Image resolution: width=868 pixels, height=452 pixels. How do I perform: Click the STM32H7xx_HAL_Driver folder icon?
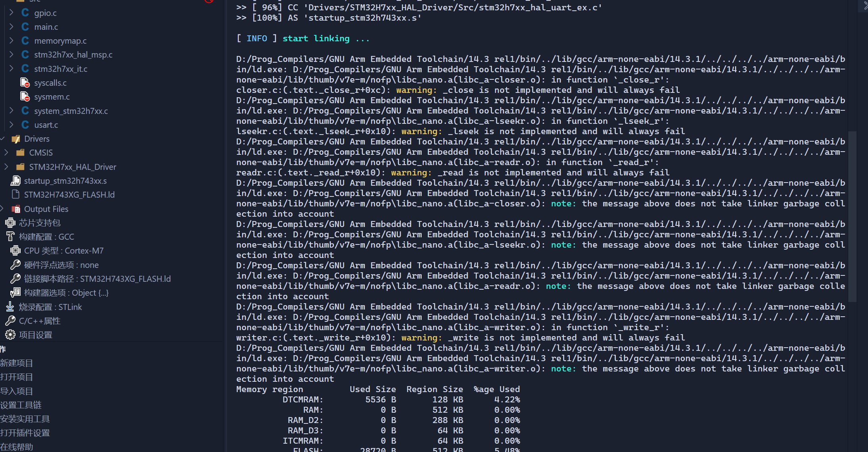click(x=20, y=167)
